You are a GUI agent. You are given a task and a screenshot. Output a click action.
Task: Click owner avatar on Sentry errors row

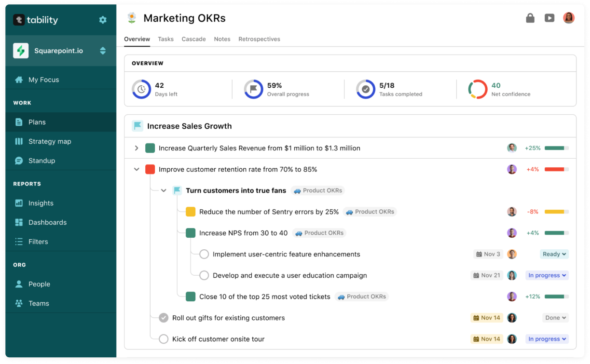(x=512, y=212)
